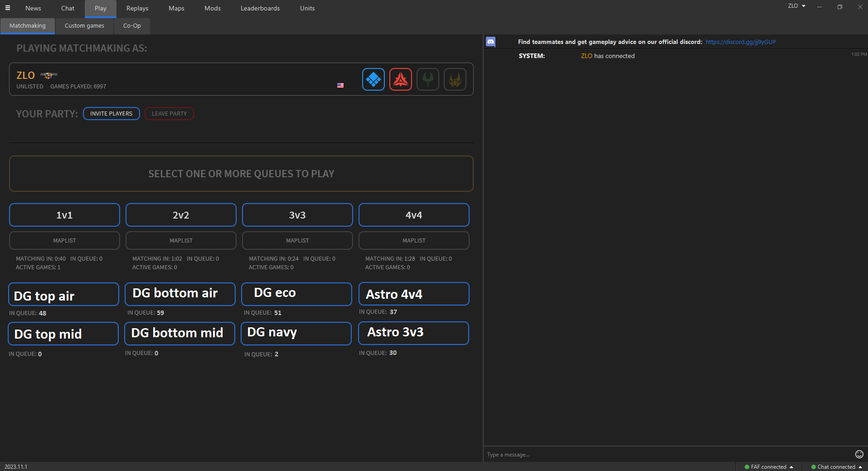Expand the Chat connected status menu
Screen dimensions: 868x471
point(836,467)
